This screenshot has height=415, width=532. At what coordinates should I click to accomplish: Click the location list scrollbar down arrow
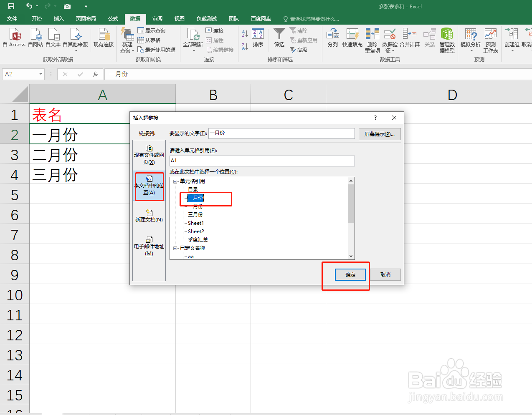click(x=351, y=256)
